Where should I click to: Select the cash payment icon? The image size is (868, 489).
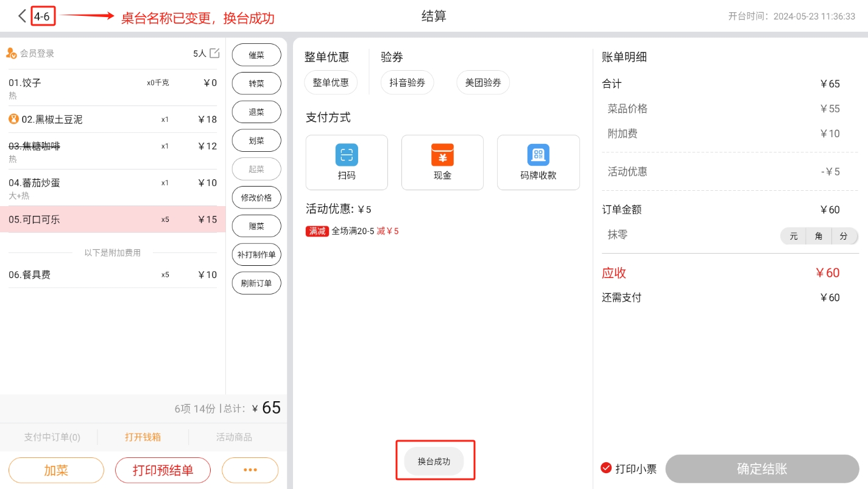pos(442,155)
